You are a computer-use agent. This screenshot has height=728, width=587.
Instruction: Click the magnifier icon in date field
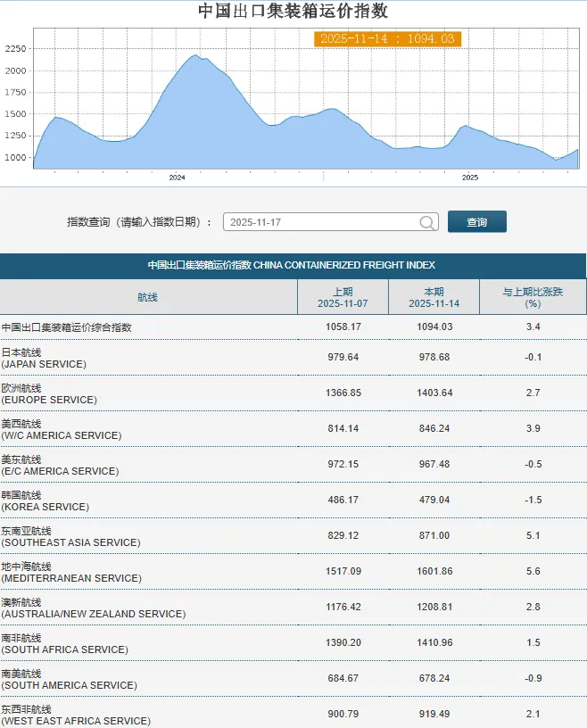coord(427,222)
